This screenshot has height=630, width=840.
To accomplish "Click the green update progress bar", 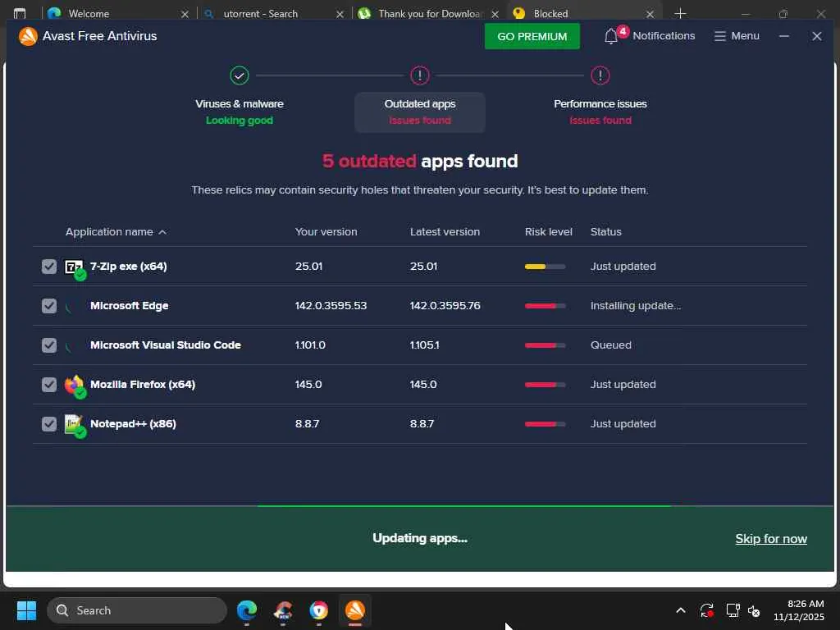I will pos(464,505).
